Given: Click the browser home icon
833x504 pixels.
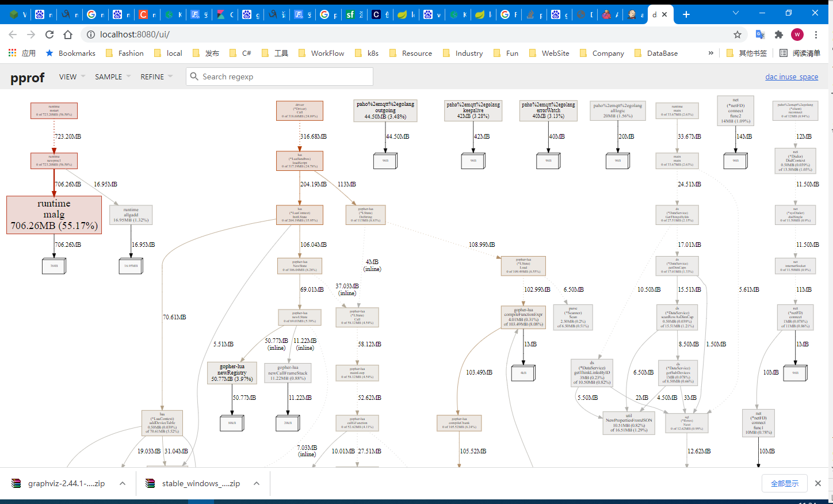Looking at the screenshot, I should 68,35.
